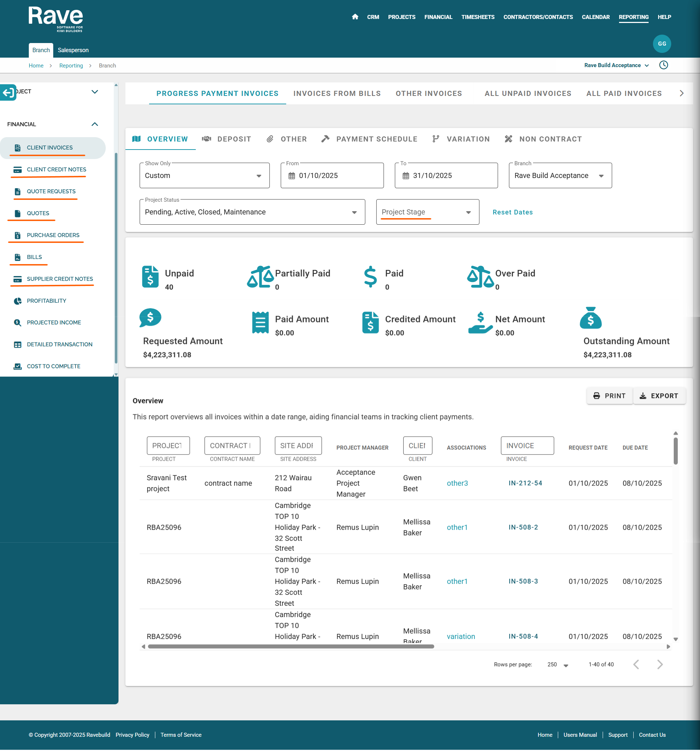Open the Project Stage dropdown
The image size is (700, 751).
427,212
